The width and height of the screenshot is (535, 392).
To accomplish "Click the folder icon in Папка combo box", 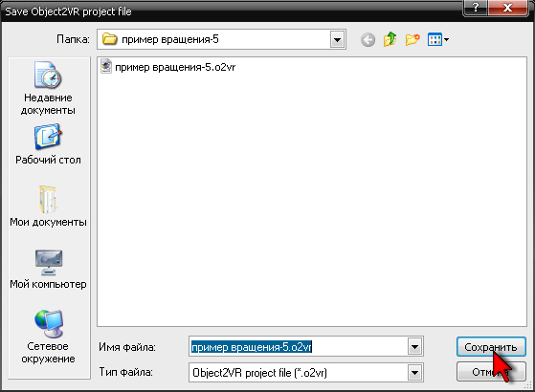I will (x=110, y=39).
